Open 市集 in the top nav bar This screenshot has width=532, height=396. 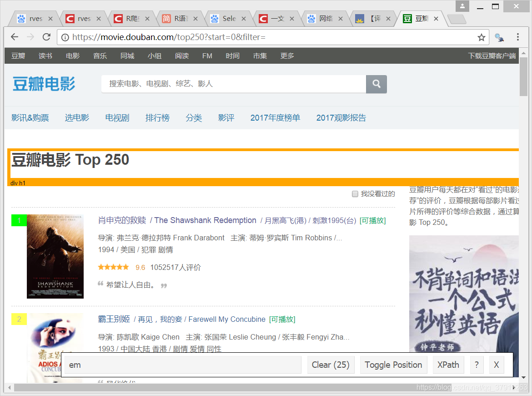point(260,56)
